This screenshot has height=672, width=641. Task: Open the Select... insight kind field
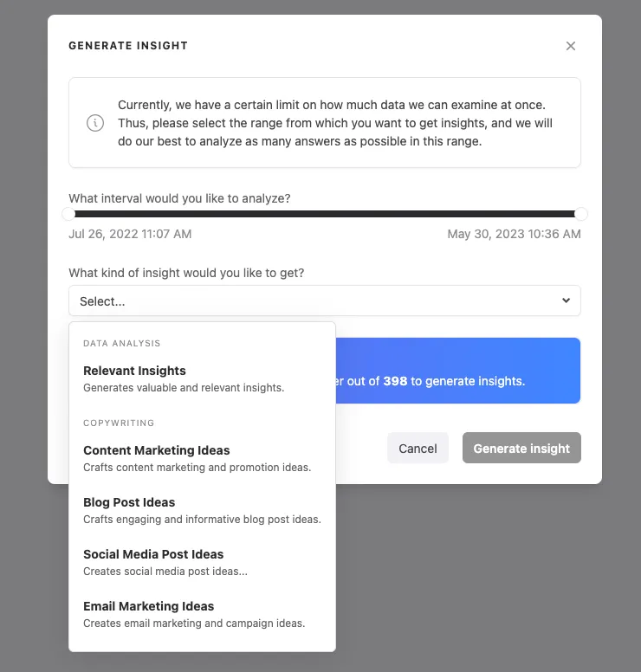pos(325,300)
